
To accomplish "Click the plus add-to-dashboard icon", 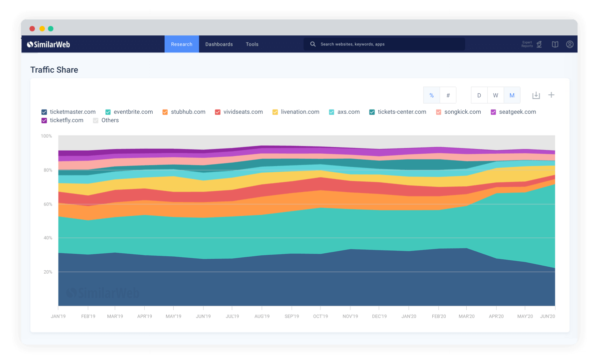I will tap(552, 95).
